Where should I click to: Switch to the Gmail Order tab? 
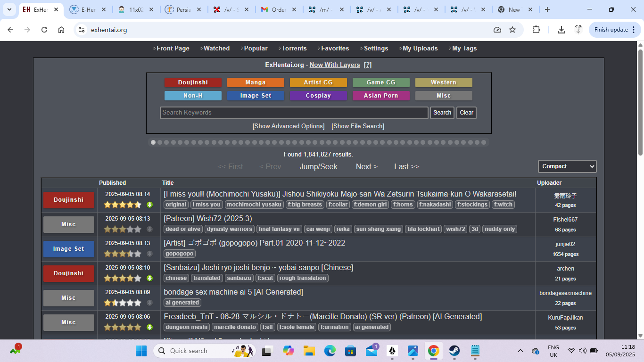click(x=279, y=9)
